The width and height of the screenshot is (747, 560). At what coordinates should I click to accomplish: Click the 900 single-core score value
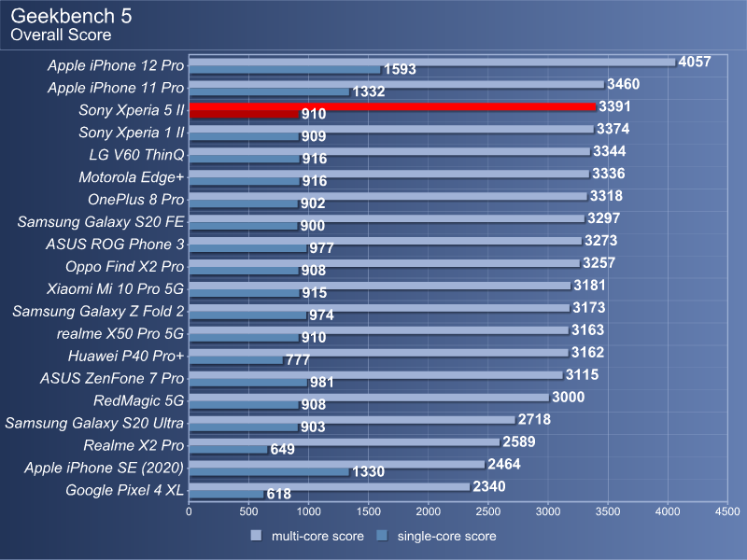pos(313,226)
